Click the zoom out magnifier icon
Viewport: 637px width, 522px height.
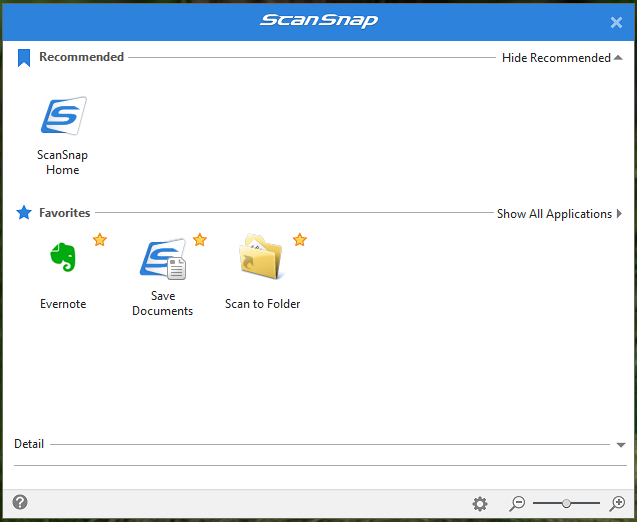(517, 504)
